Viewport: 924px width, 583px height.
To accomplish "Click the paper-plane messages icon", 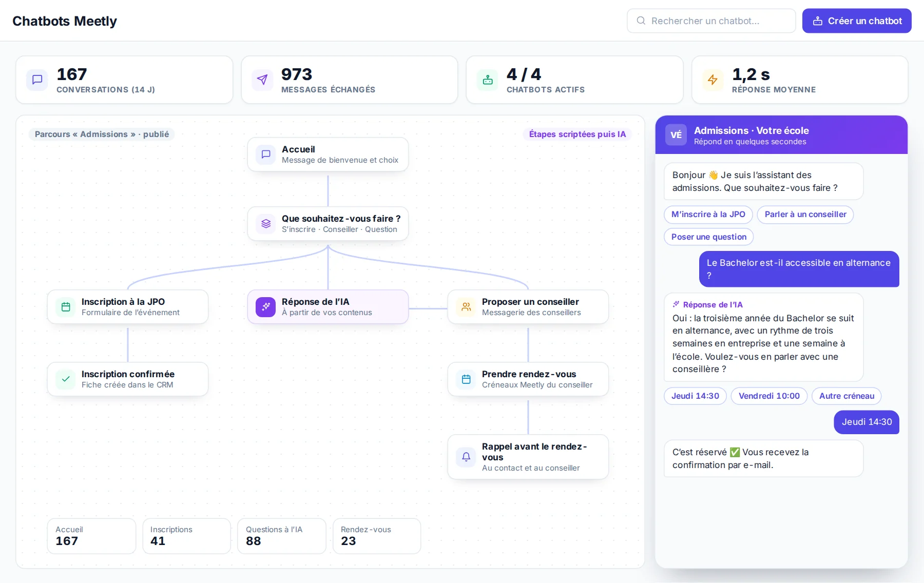I will click(x=262, y=80).
